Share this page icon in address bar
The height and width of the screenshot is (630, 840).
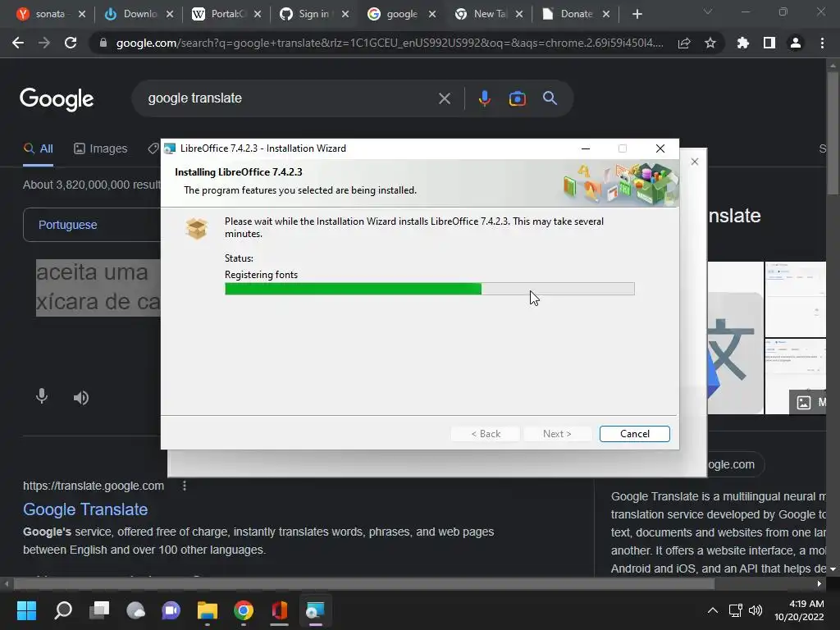(684, 43)
